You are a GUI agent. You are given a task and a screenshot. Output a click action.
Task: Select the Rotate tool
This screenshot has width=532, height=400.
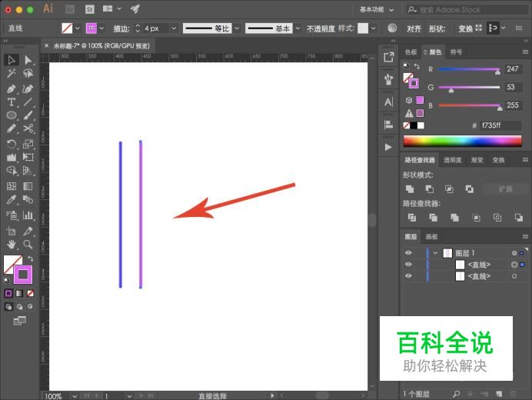[x=12, y=144]
